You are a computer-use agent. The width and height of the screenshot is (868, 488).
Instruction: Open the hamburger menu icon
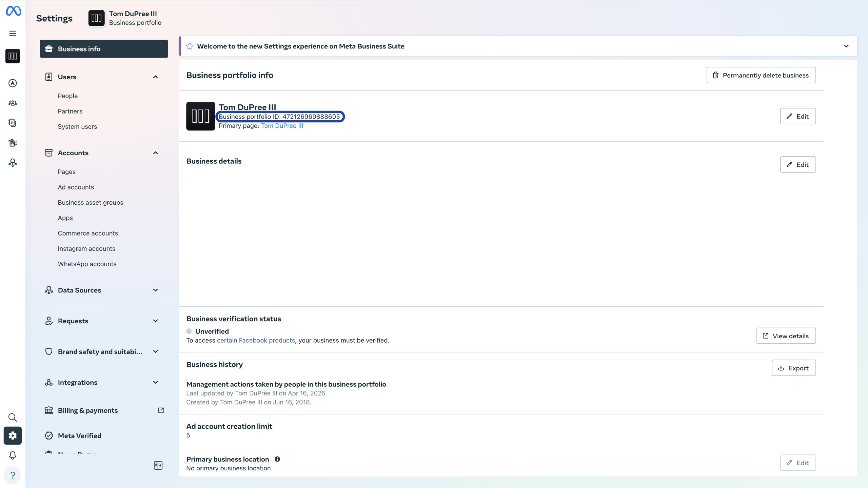[13, 34]
